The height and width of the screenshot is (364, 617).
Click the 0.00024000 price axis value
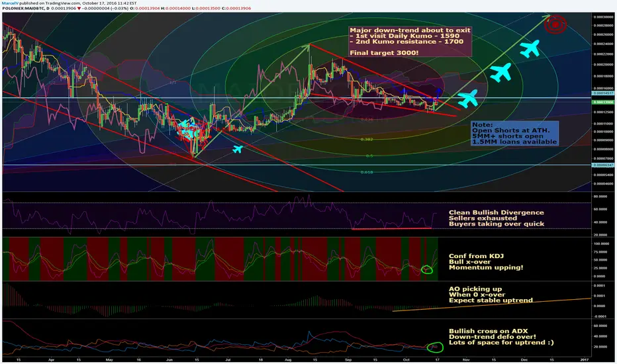[x=604, y=44]
